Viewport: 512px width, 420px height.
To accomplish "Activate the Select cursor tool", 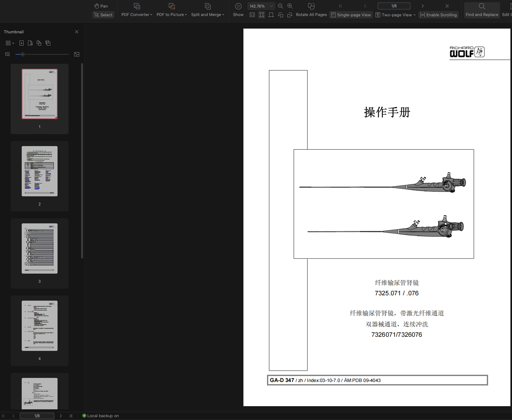I will point(103,15).
